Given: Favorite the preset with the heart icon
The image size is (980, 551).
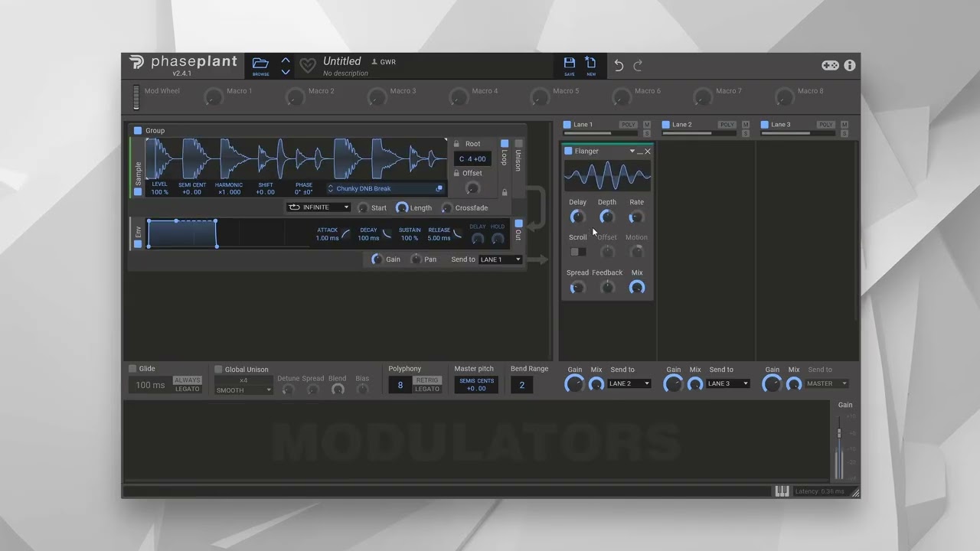Looking at the screenshot, I should pyautogui.click(x=307, y=66).
